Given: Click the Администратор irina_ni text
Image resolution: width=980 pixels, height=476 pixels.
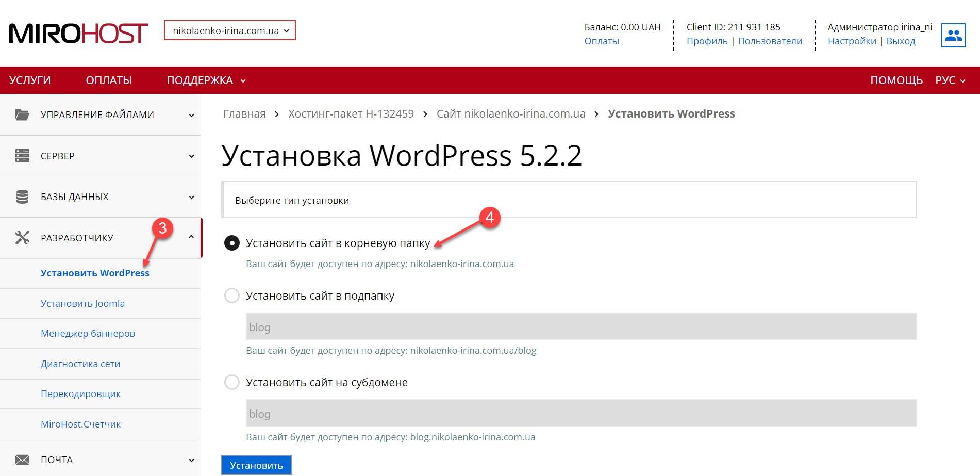Looking at the screenshot, I should [880, 27].
